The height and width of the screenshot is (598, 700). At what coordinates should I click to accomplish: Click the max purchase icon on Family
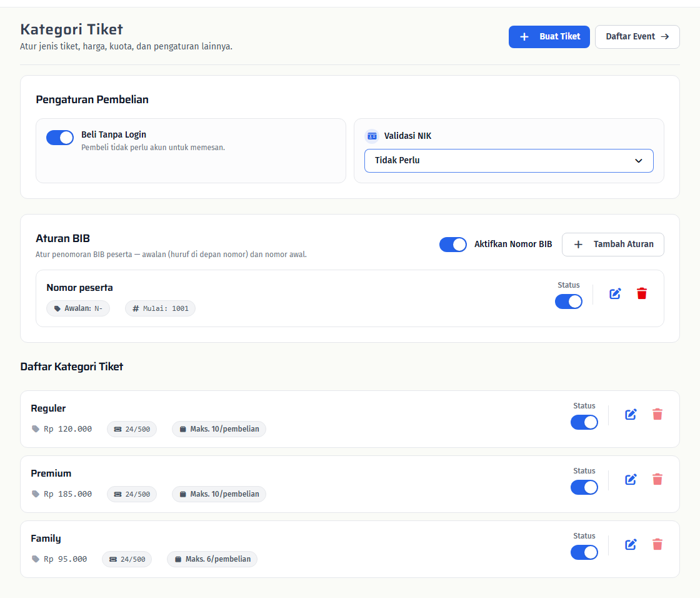(178, 559)
